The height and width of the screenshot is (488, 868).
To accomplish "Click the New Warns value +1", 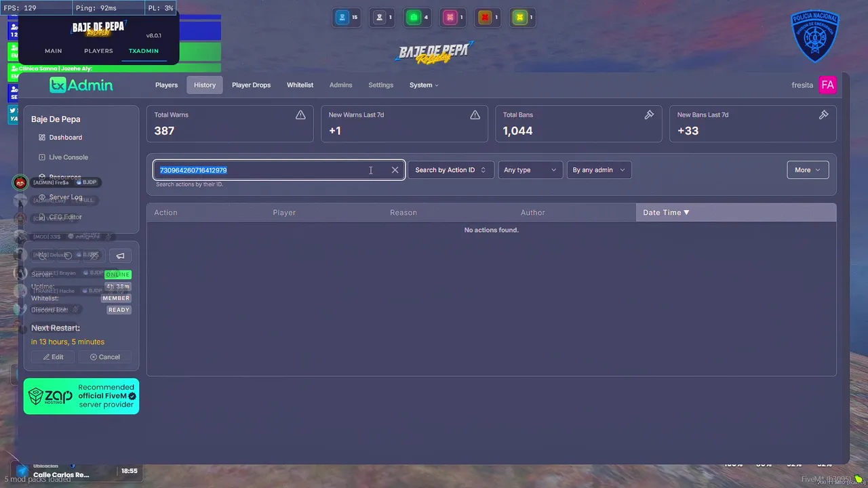I will click(335, 131).
